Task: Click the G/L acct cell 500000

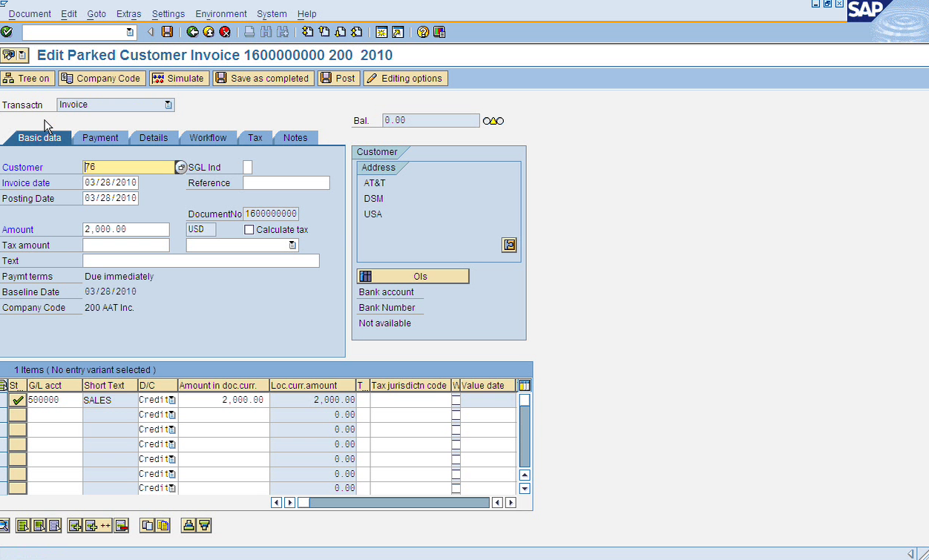Action: [55, 400]
